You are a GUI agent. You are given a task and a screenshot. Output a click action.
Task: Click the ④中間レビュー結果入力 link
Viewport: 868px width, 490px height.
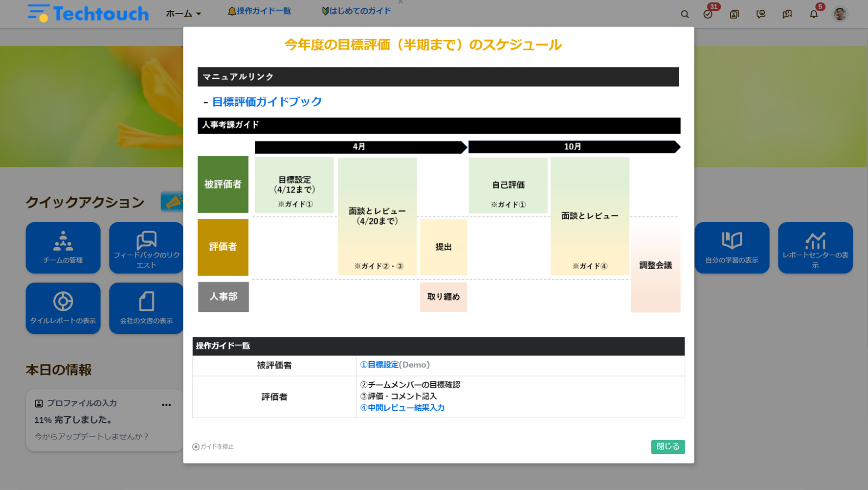point(403,407)
